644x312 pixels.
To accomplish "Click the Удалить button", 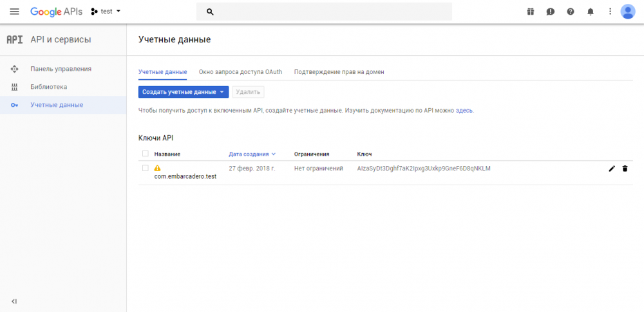I will pos(248,92).
